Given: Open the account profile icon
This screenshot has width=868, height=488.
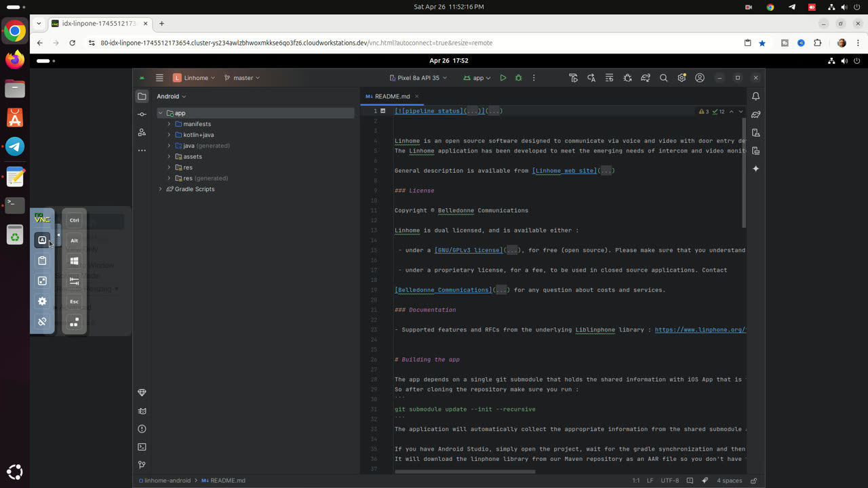Looking at the screenshot, I should 700,78.
